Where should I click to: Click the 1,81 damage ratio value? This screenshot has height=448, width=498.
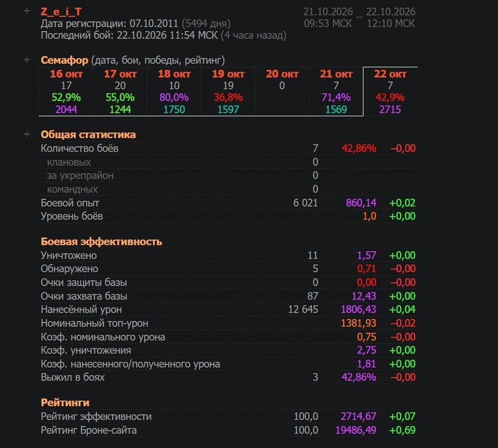coord(366,364)
